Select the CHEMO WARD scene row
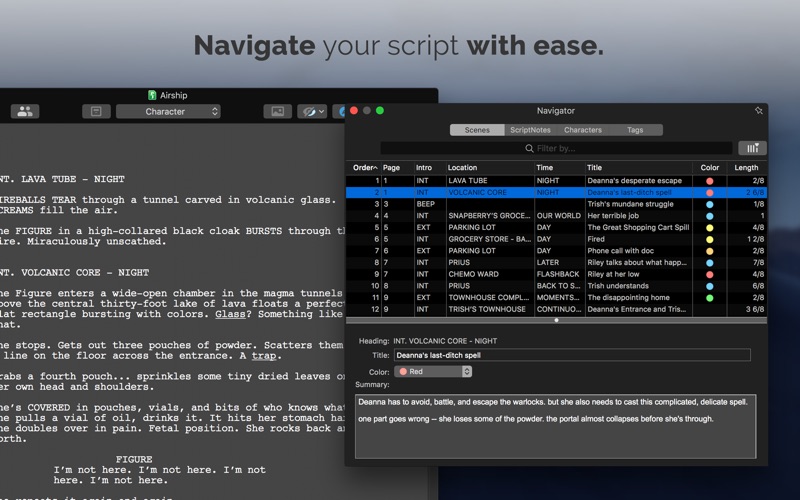This screenshot has width=800, height=500. pos(556,274)
